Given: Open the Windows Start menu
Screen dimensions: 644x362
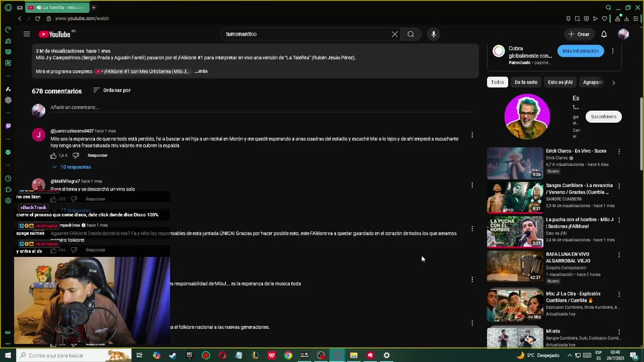Looking at the screenshot, I should tap(8, 355).
